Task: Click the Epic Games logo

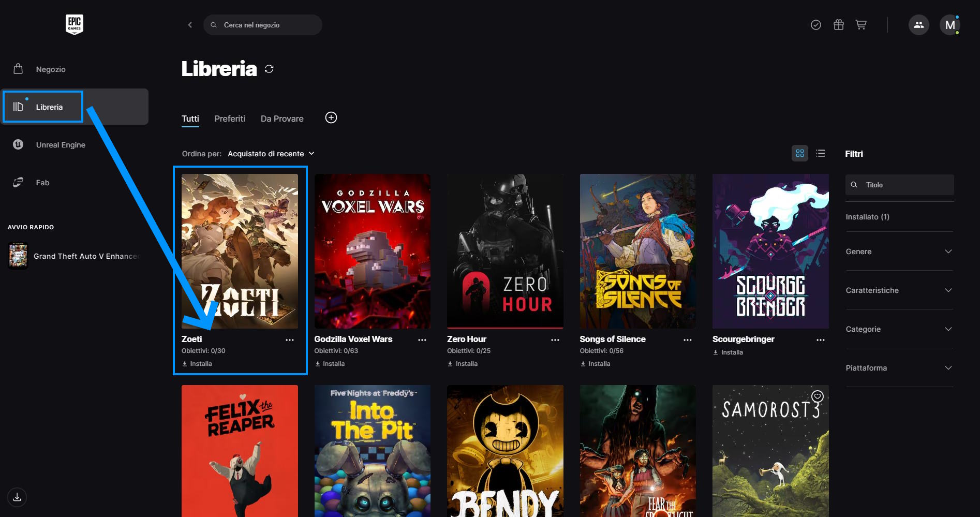Action: 75,24
